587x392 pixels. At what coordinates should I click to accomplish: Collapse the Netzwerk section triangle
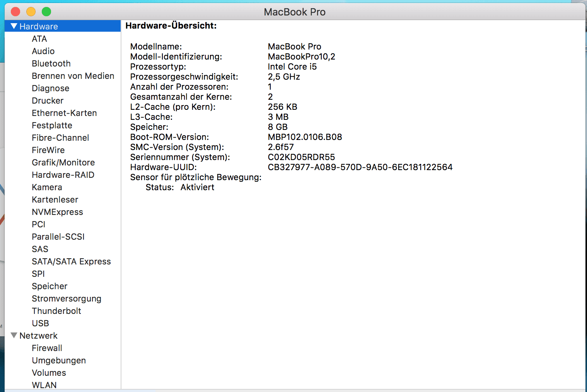pos(14,336)
